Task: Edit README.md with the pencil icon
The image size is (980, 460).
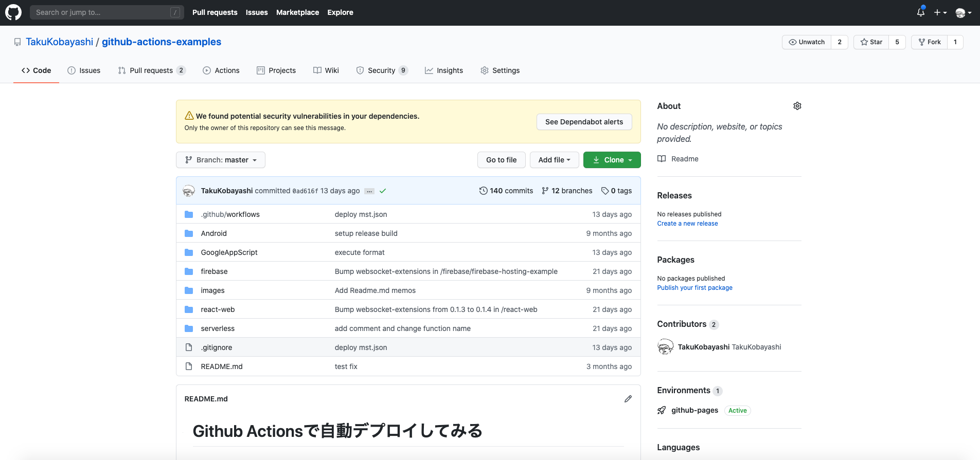Action: coord(628,399)
